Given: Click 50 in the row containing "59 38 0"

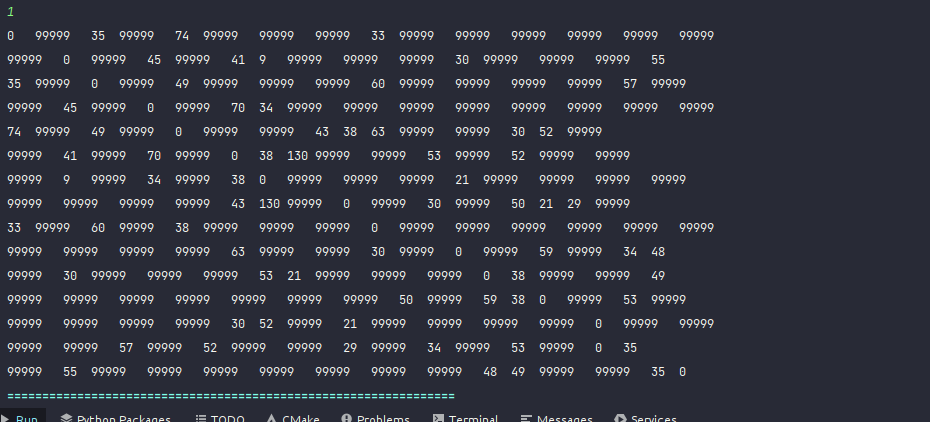Looking at the screenshot, I should (x=406, y=300).
